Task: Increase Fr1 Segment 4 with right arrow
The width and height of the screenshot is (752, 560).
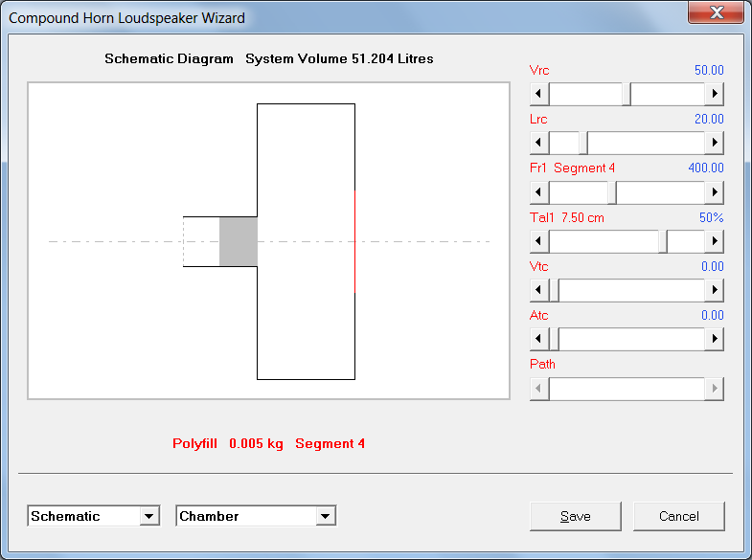Action: [714, 192]
